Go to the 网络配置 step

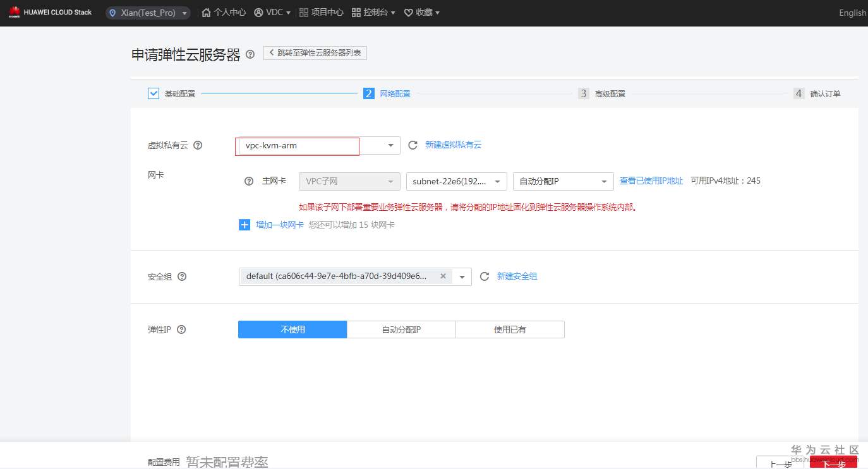pyautogui.click(x=395, y=93)
